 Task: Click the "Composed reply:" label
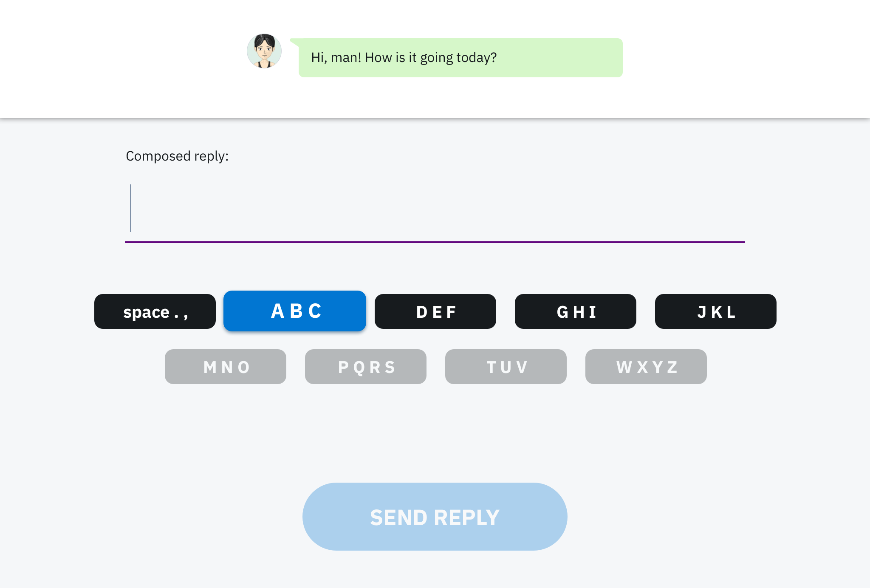point(177,156)
